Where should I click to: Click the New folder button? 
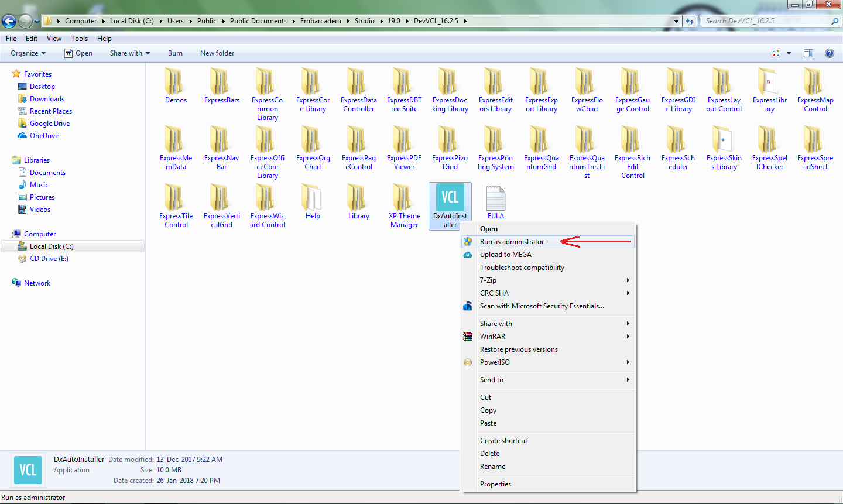pyautogui.click(x=217, y=53)
